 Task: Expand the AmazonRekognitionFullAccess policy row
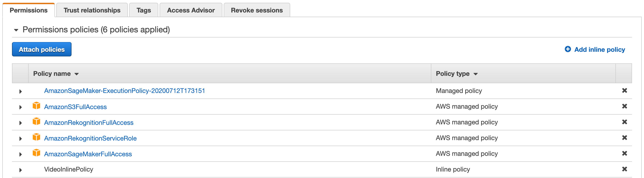tap(20, 122)
